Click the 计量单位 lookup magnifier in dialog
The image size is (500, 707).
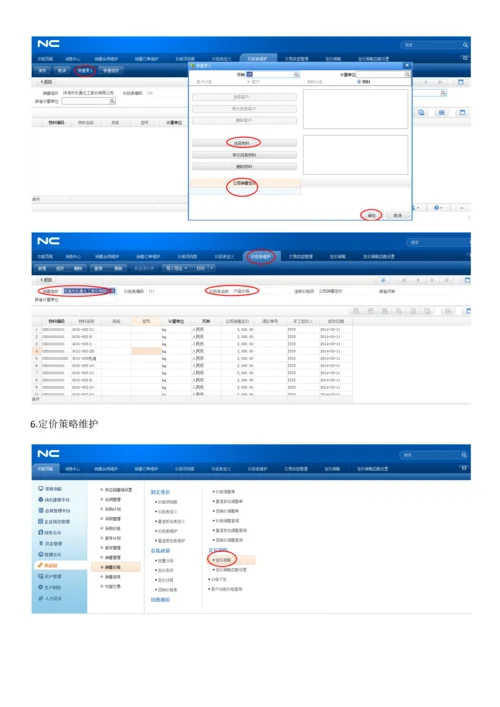(407, 74)
